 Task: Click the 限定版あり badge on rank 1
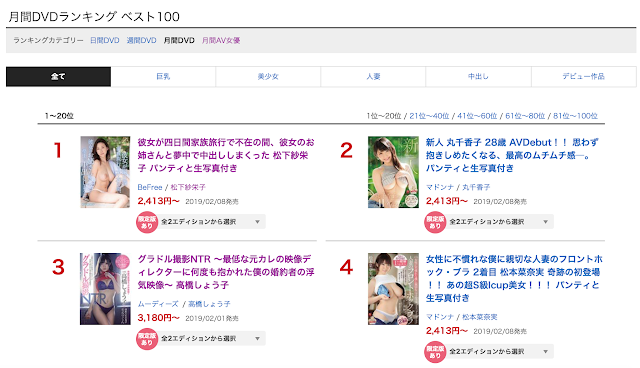(x=147, y=222)
